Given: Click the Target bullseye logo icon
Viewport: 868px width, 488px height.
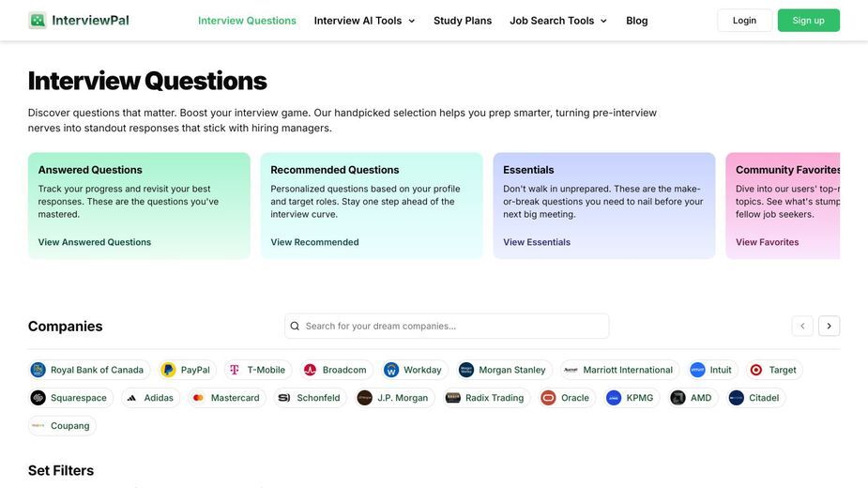Looking at the screenshot, I should pyautogui.click(x=756, y=370).
